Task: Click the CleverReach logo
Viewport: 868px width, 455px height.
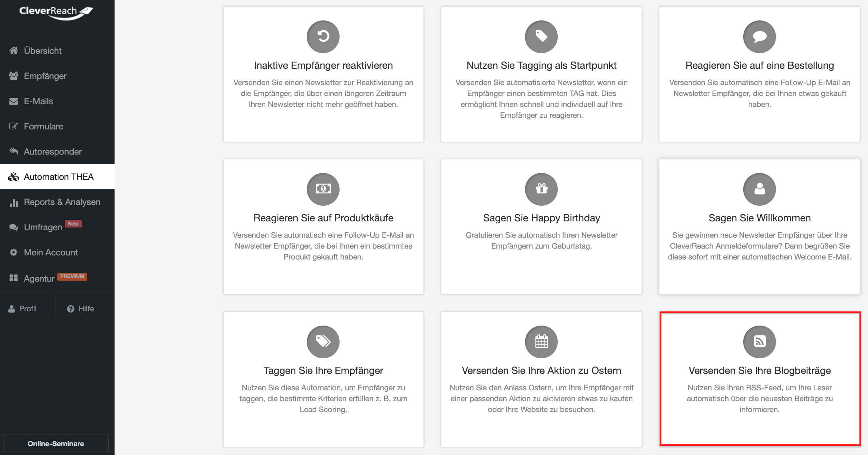Action: tap(56, 13)
